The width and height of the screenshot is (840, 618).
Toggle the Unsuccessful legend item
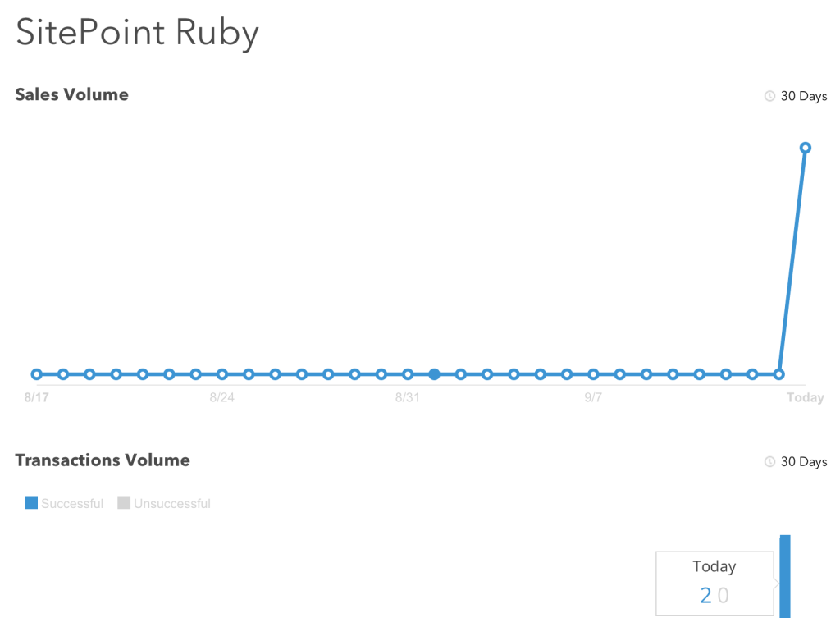pos(164,503)
